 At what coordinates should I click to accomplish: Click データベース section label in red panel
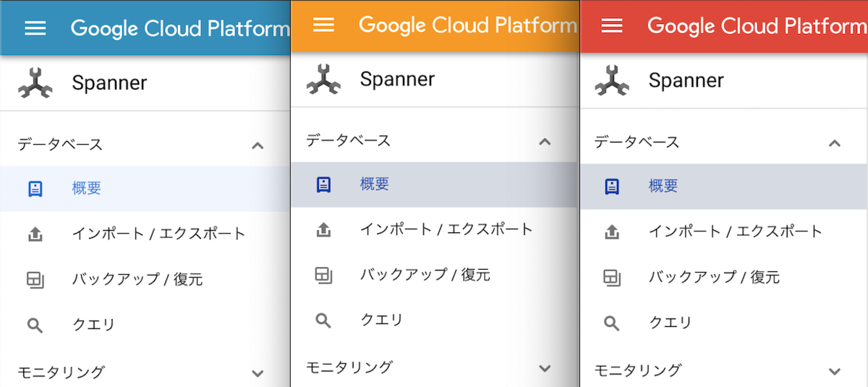click(637, 143)
